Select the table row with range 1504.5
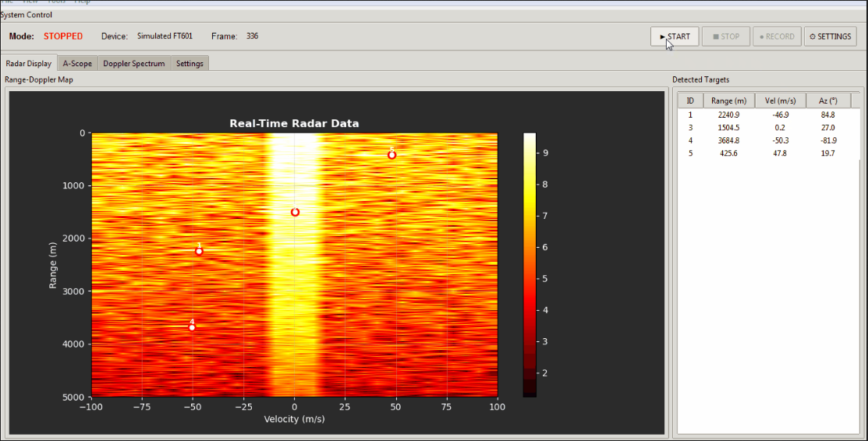 tap(768, 128)
